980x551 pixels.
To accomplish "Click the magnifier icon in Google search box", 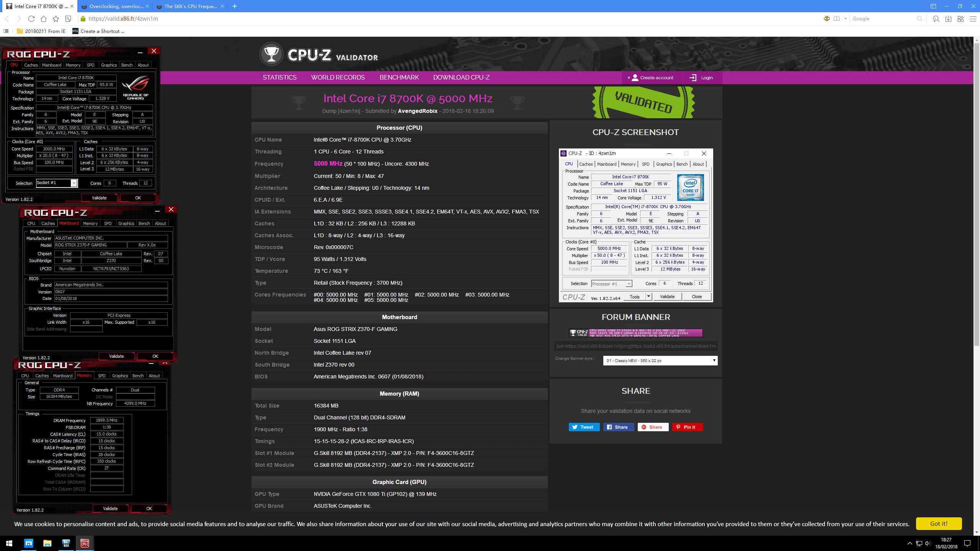I will [920, 19].
